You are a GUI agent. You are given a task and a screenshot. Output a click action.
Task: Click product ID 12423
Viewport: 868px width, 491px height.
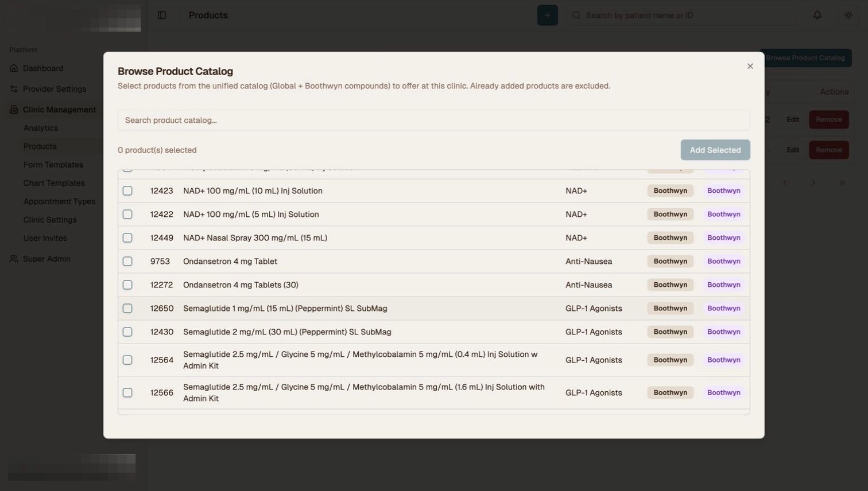point(162,191)
